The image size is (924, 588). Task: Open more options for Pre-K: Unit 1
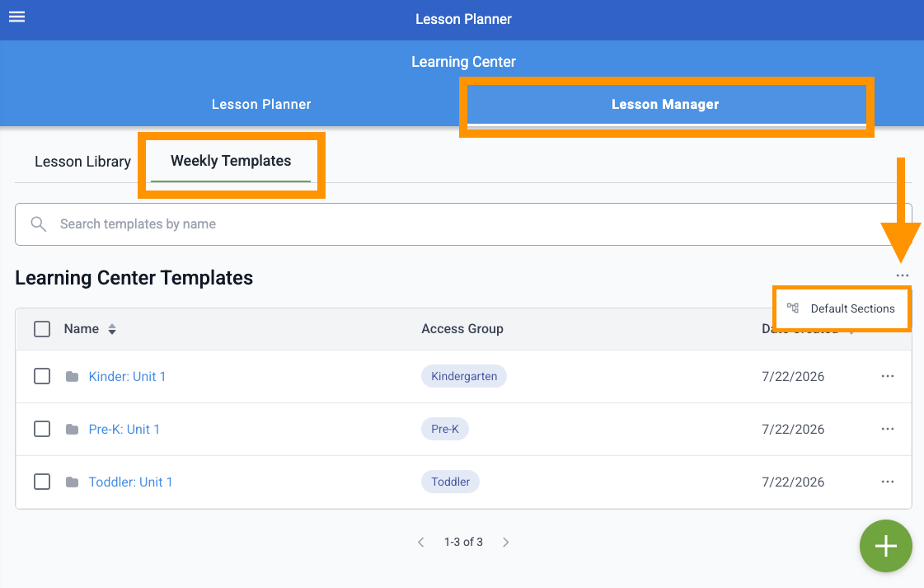888,429
